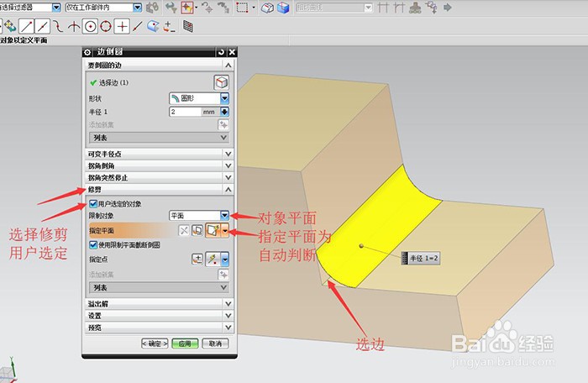
Task: Open the plane type dropdown arrow in 指定平面
Action: click(224, 230)
